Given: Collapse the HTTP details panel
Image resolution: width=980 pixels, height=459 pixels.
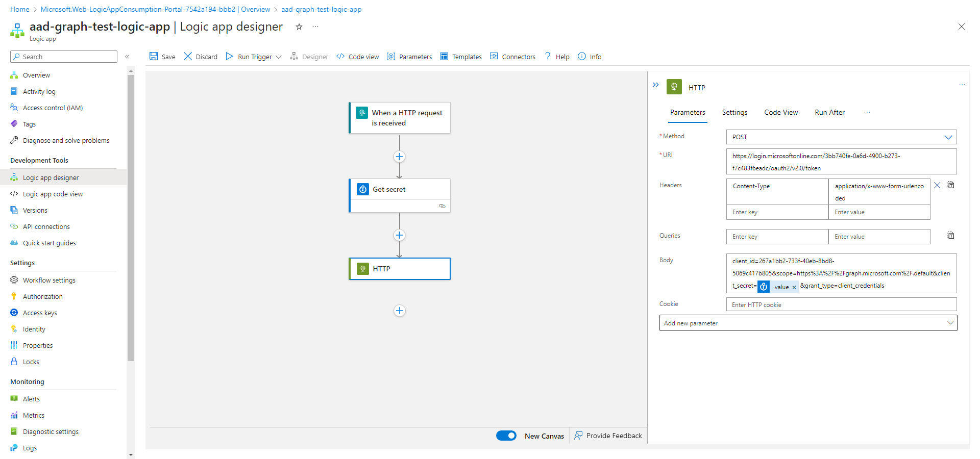Looking at the screenshot, I should [656, 85].
